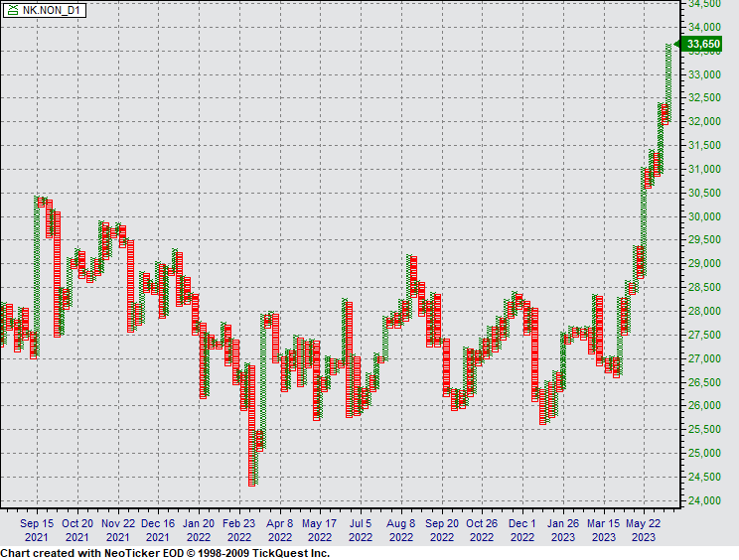Select the May 17 2022 date label

click(320, 530)
